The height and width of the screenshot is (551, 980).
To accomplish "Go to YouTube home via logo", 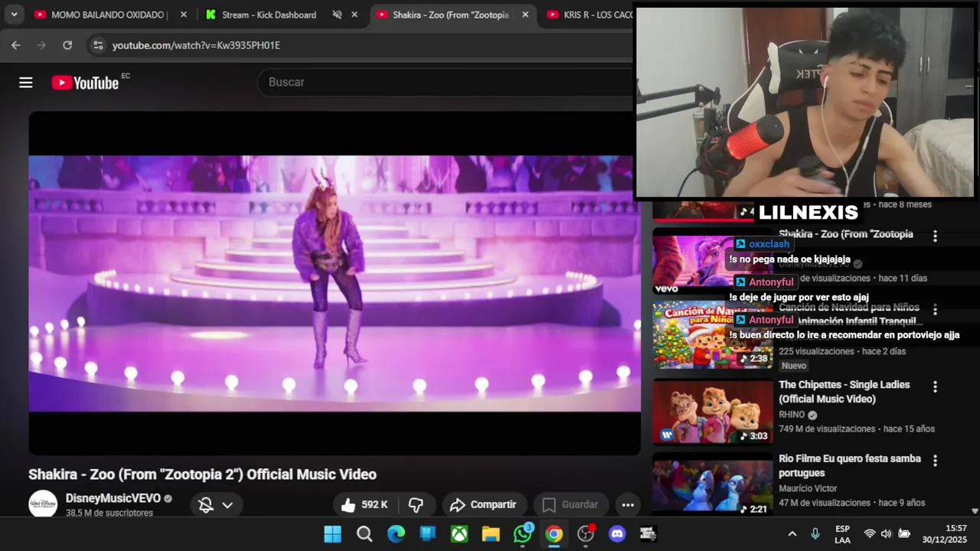I will pos(85,83).
